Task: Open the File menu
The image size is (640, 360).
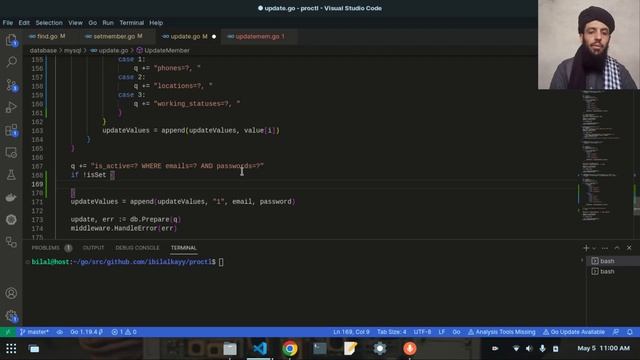Action: click(x=8, y=23)
